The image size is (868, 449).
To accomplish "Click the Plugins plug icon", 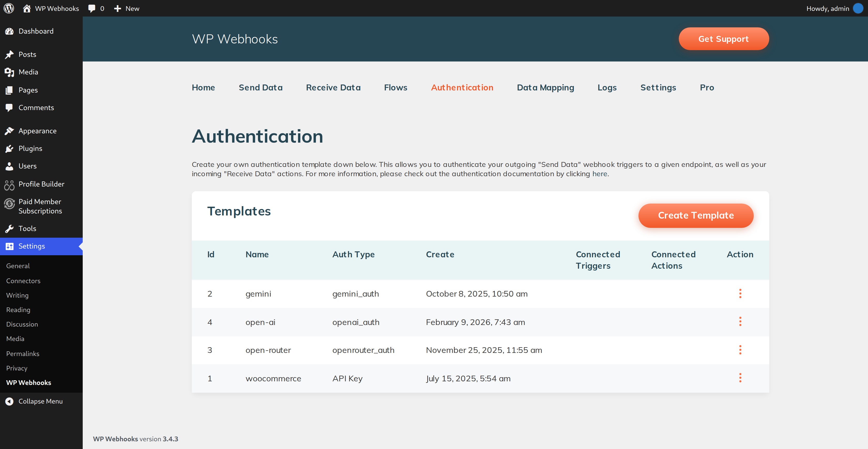I will pos(9,149).
